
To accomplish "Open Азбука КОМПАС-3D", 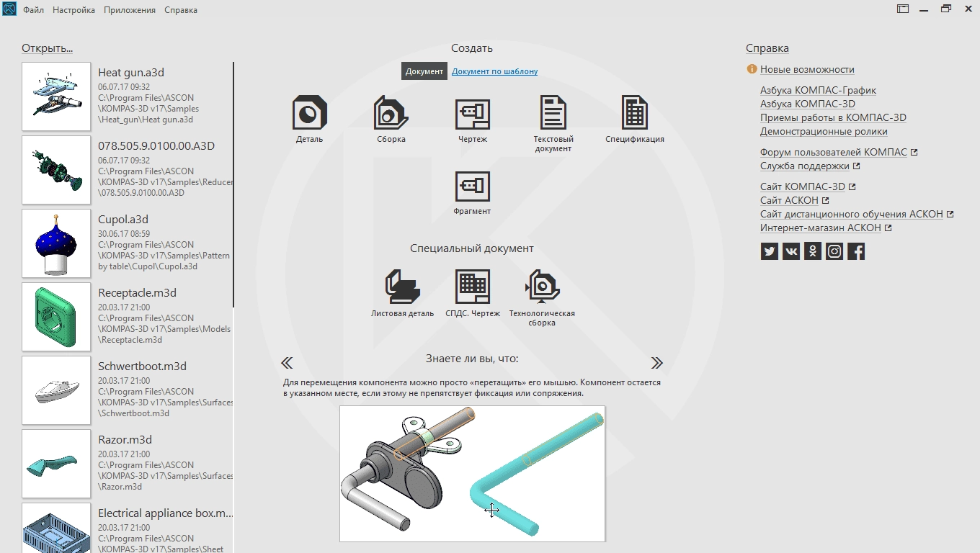I will 808,104.
